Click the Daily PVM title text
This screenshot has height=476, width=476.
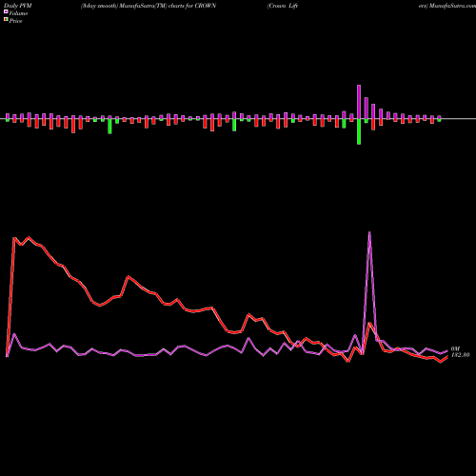(18, 6)
